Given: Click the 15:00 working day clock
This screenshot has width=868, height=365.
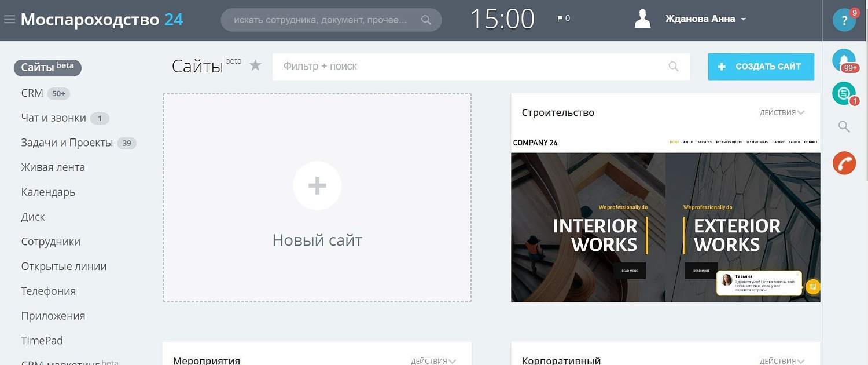Looking at the screenshot, I should click(502, 19).
